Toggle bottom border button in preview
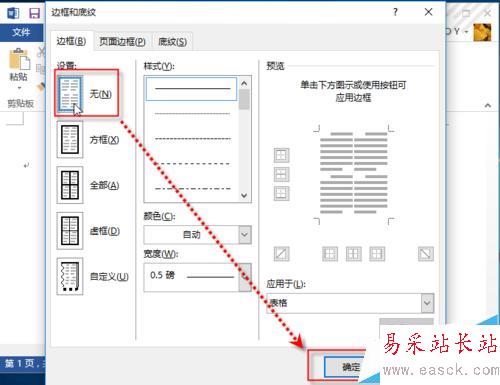This screenshot has height=385, width=500. coord(282,193)
